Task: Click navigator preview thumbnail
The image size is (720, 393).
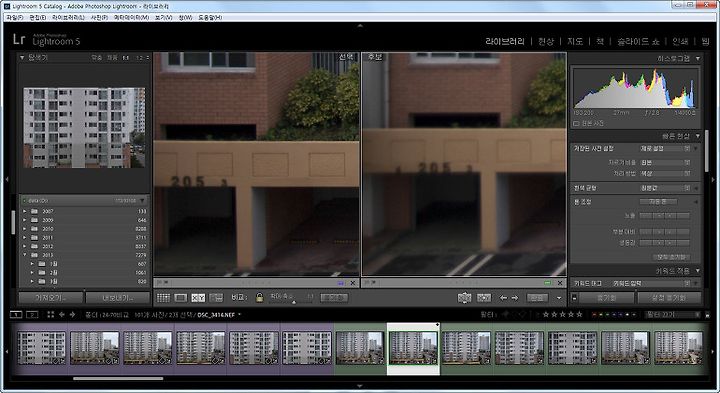Action: point(84,128)
